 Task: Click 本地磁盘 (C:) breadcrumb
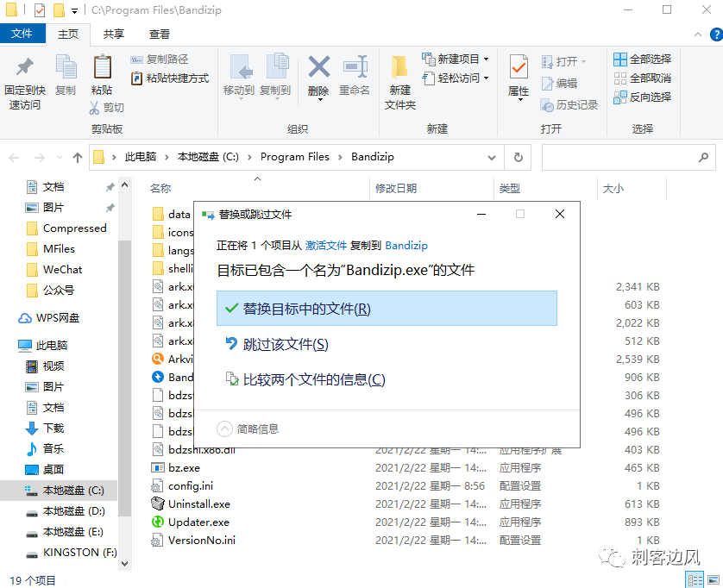click(x=208, y=157)
